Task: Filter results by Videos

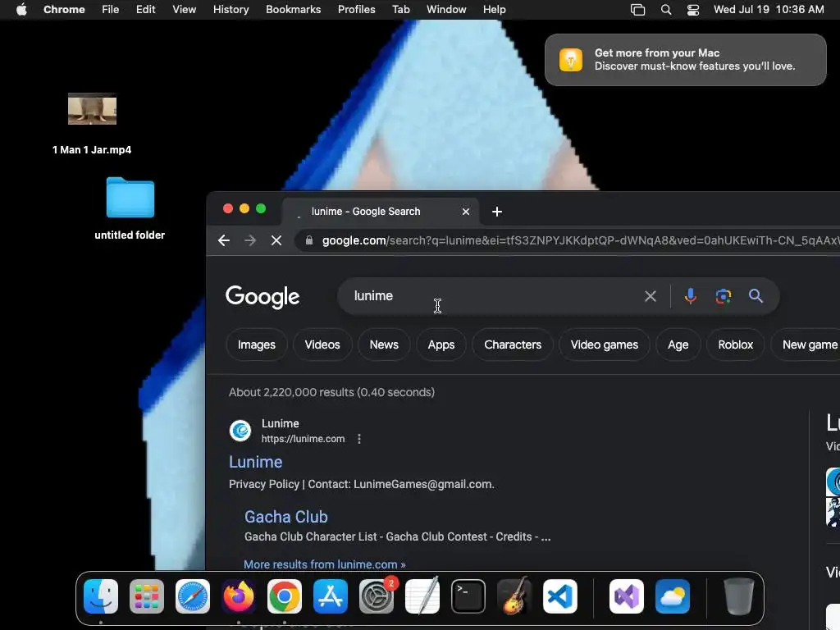Action: pyautogui.click(x=322, y=345)
